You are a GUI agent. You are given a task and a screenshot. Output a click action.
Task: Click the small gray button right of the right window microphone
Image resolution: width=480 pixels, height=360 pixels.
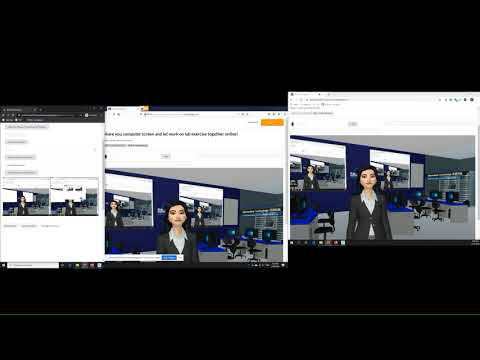click(x=353, y=124)
